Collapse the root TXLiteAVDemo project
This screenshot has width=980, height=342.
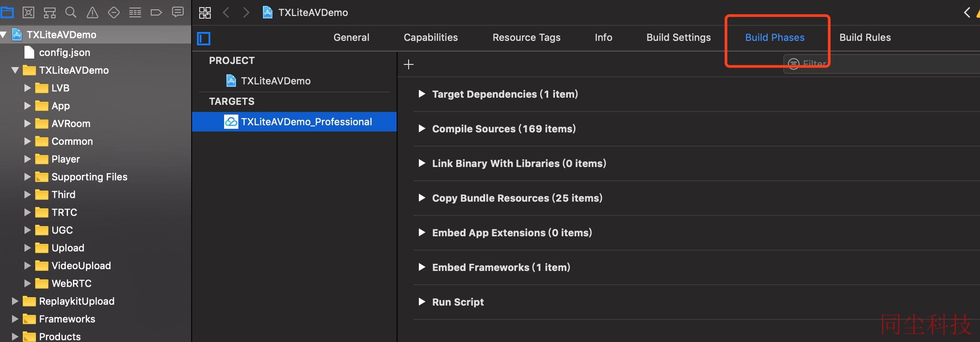(x=4, y=35)
